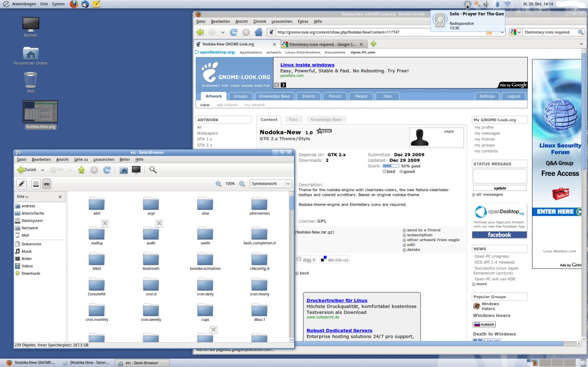This screenshot has width=588, height=367.
Task: Reload the page in Firefox
Action: (x=233, y=32)
